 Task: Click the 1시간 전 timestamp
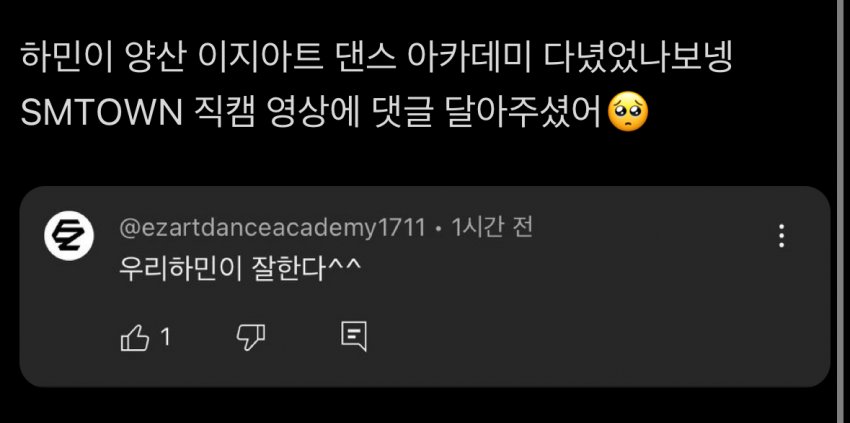pos(492,227)
